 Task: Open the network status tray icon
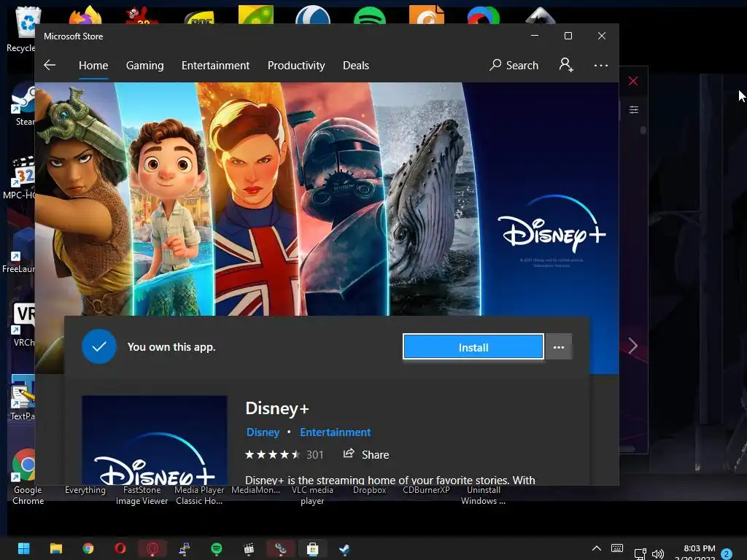tap(640, 553)
